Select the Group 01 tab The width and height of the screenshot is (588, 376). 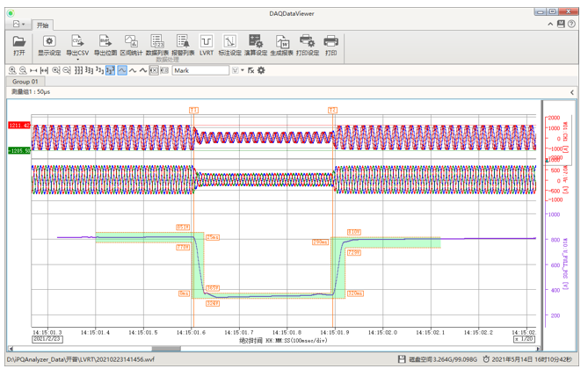[25, 82]
